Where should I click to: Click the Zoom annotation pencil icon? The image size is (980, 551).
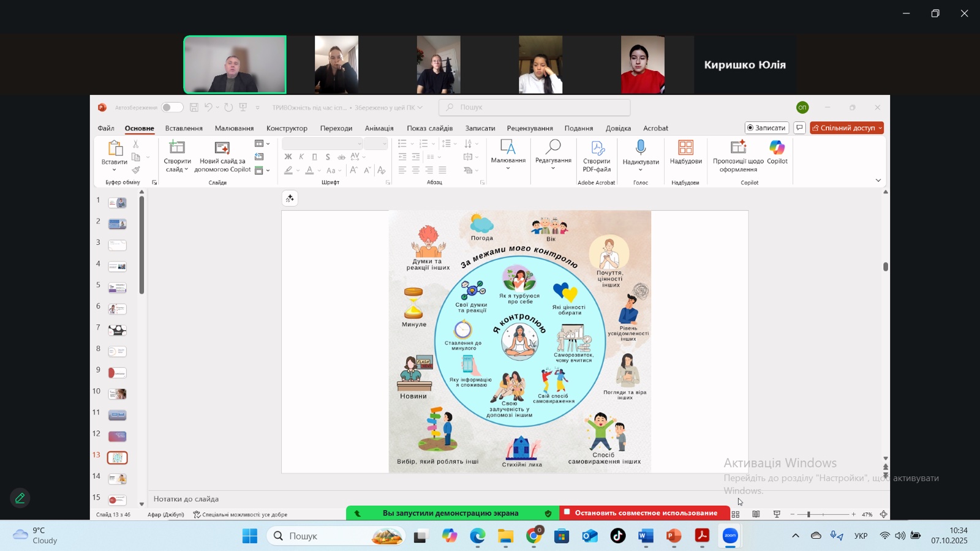click(x=20, y=498)
